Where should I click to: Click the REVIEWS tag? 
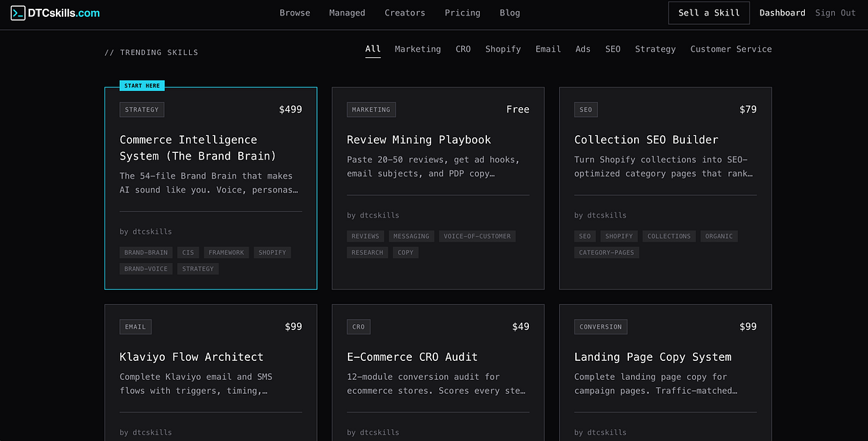coord(366,236)
